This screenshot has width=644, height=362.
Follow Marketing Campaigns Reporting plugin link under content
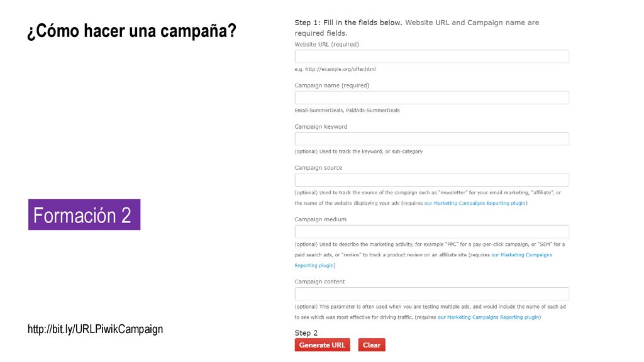[x=488, y=317]
